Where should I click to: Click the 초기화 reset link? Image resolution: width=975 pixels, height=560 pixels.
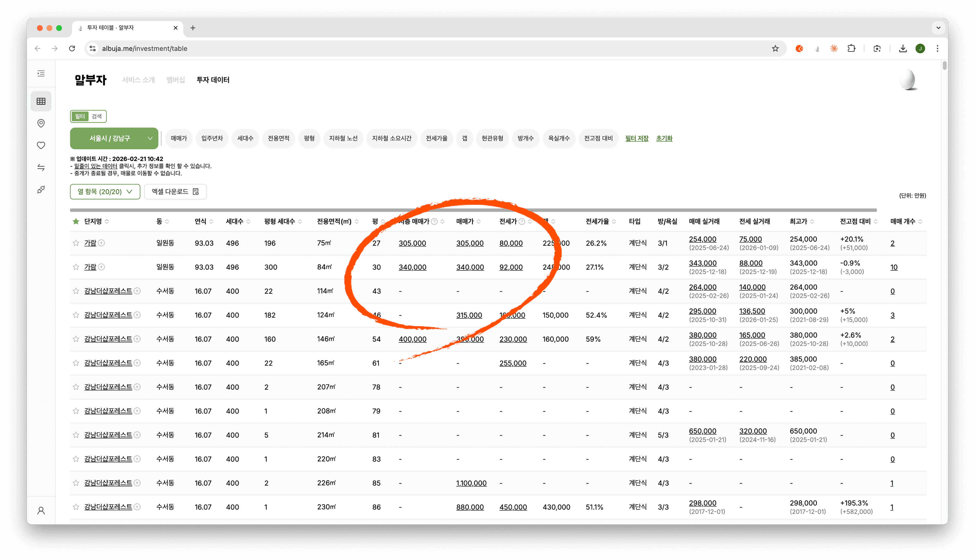[664, 138]
